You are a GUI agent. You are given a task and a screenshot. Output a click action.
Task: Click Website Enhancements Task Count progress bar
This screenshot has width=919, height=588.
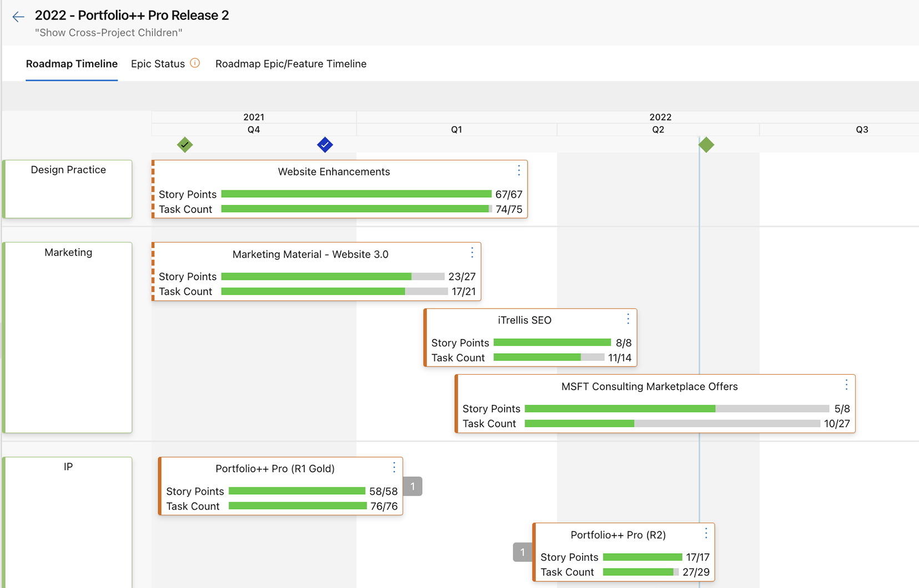(x=356, y=209)
